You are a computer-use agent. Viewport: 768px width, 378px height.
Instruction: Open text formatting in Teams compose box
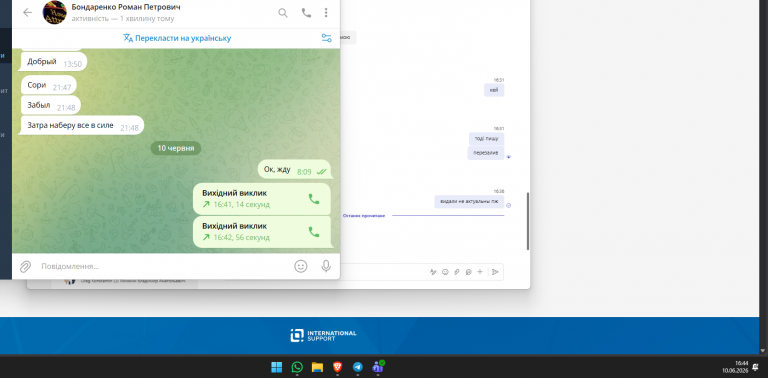click(x=433, y=272)
